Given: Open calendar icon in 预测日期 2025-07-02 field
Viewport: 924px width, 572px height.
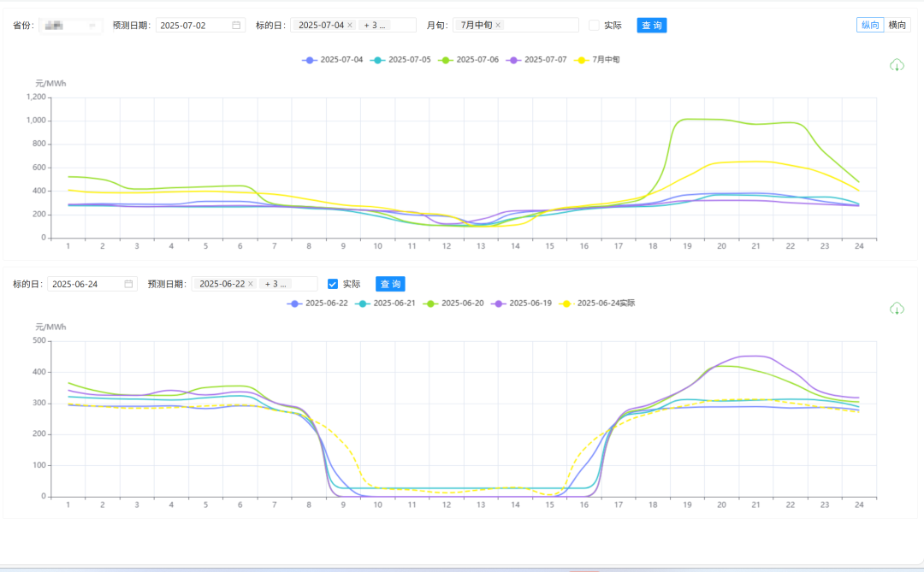Looking at the screenshot, I should point(236,26).
